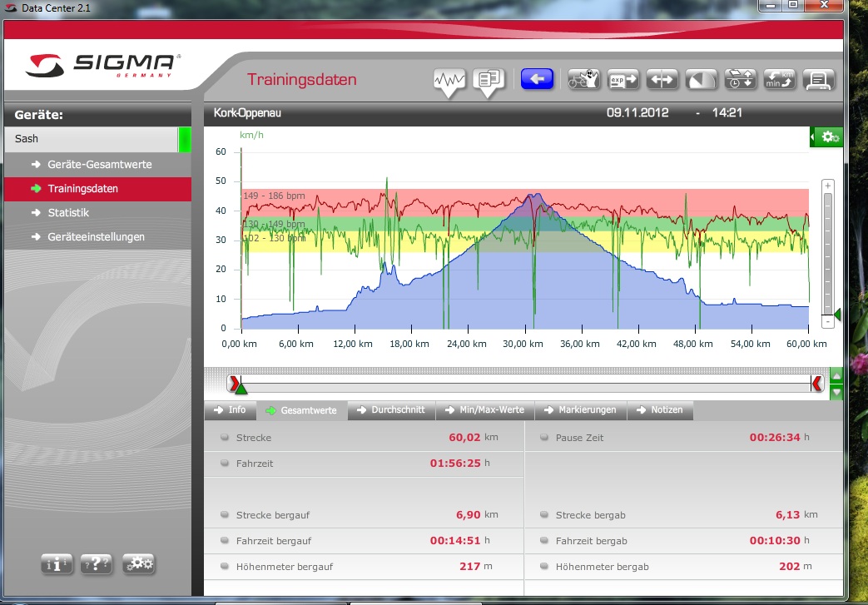Viewport: 868px width, 605px height.
Task: Click the info icon at bottom left
Action: pyautogui.click(x=57, y=563)
